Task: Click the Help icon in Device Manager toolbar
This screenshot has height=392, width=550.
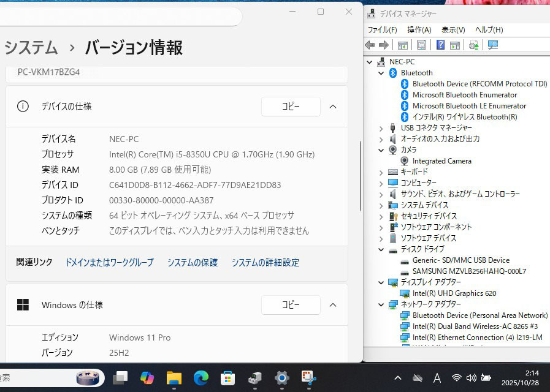Action: pyautogui.click(x=440, y=45)
